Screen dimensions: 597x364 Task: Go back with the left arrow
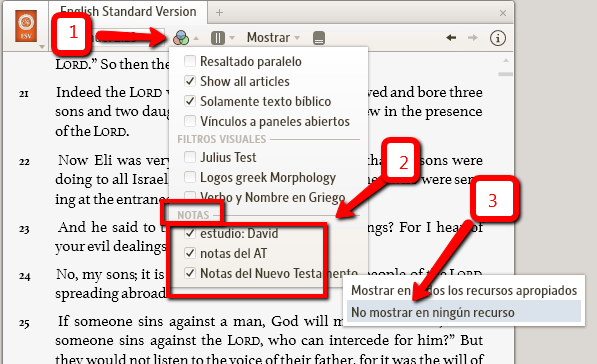pyautogui.click(x=451, y=38)
